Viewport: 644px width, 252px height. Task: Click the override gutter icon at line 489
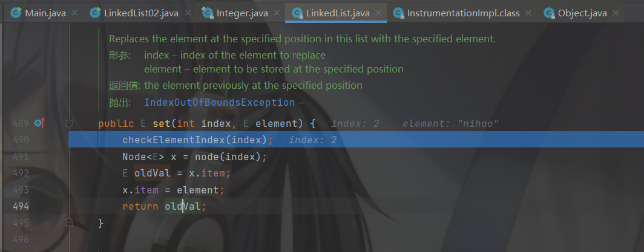[40, 123]
